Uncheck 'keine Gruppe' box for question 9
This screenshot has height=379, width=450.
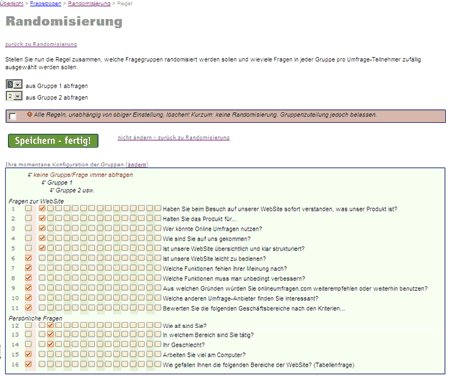pyautogui.click(x=28, y=288)
